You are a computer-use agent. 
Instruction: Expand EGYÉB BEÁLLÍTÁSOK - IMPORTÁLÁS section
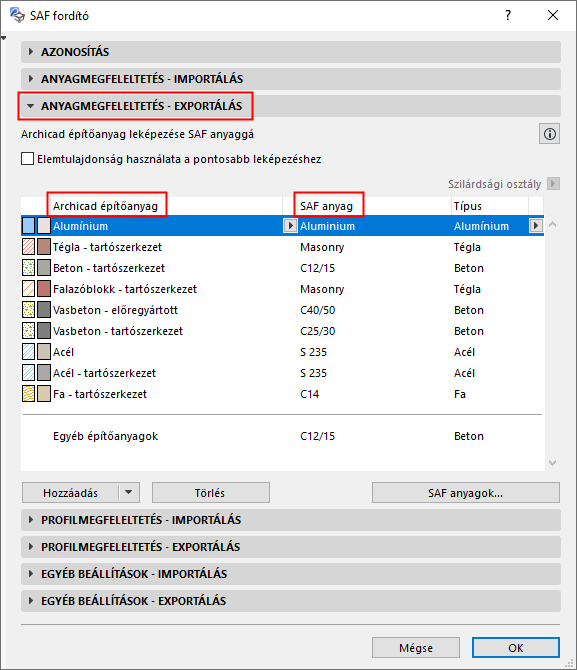click(x=291, y=574)
